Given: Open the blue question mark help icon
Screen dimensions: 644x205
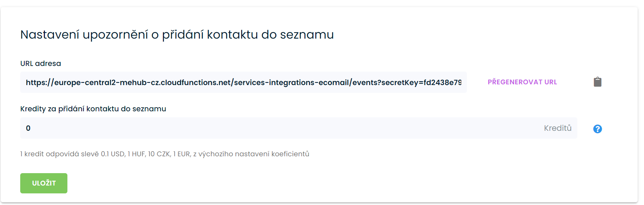Looking at the screenshot, I should point(598,129).
